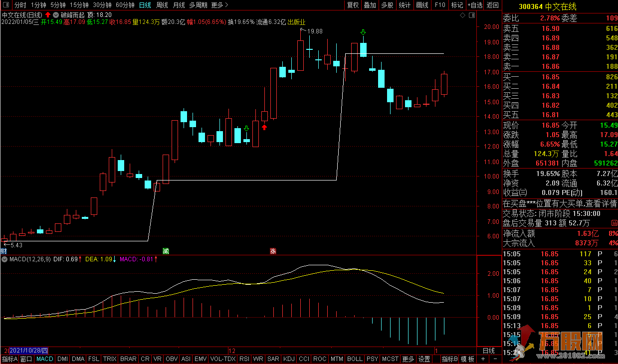Click the 买一 price 16.85
This screenshot has width=618, height=364.
click(551, 77)
